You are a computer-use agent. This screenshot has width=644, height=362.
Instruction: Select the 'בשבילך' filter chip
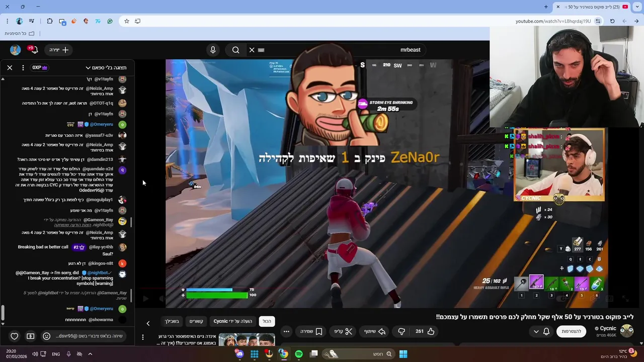[x=172, y=321]
